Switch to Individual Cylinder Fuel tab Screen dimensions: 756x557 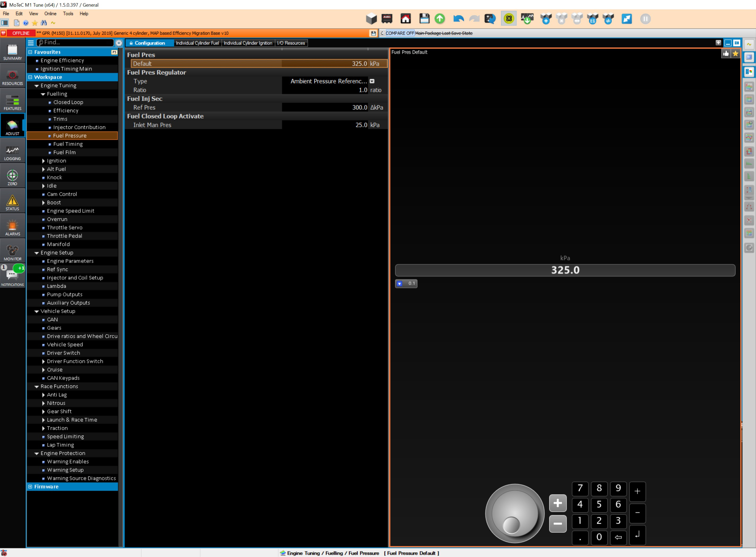click(x=197, y=43)
